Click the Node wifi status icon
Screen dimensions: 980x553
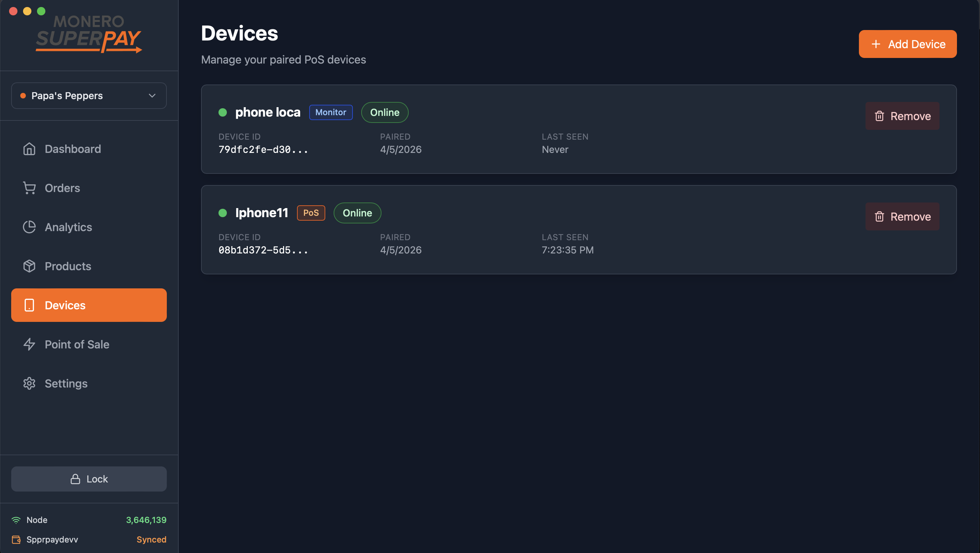coord(16,520)
